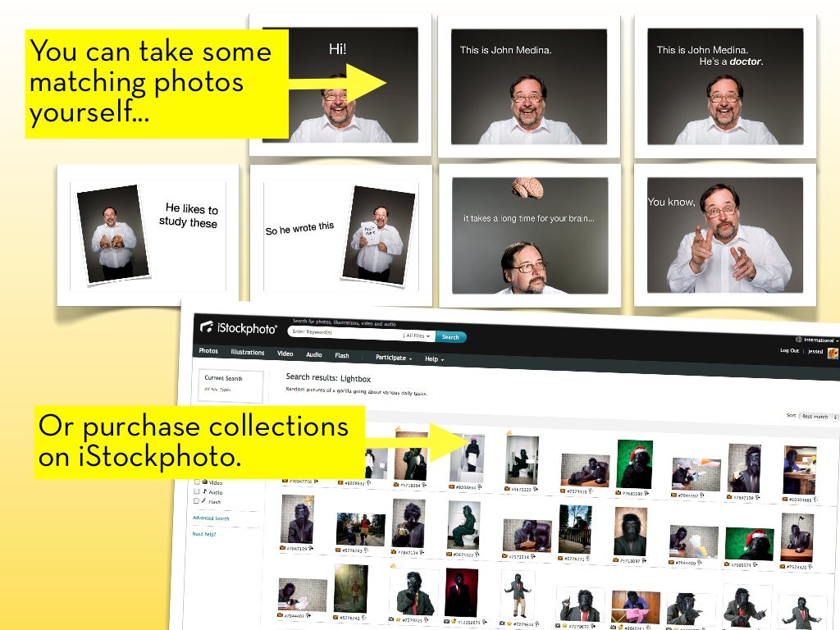Go to the Photos tab
Screen dimensions: 840x630
208,350
